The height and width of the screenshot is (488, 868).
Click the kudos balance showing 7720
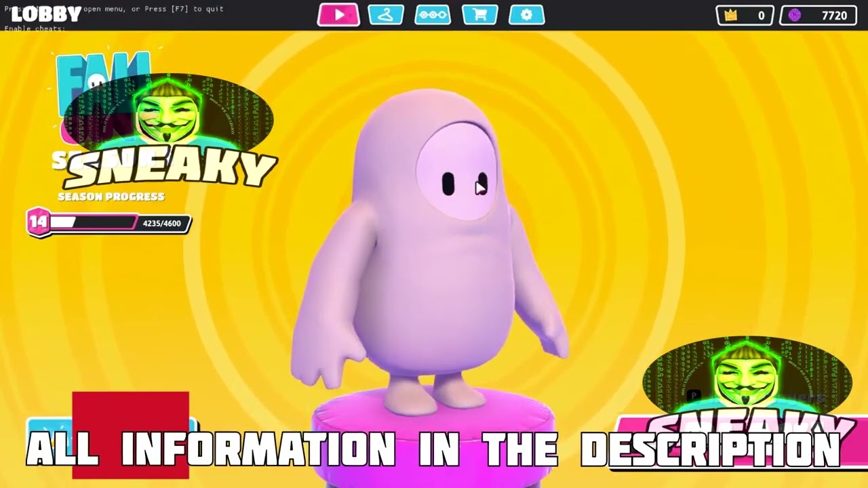coord(818,16)
